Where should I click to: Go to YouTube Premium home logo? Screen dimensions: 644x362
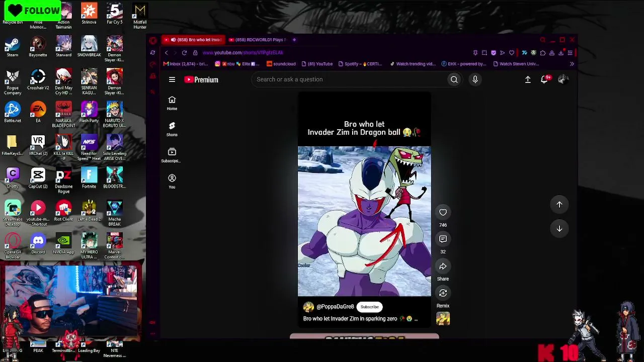click(201, 79)
